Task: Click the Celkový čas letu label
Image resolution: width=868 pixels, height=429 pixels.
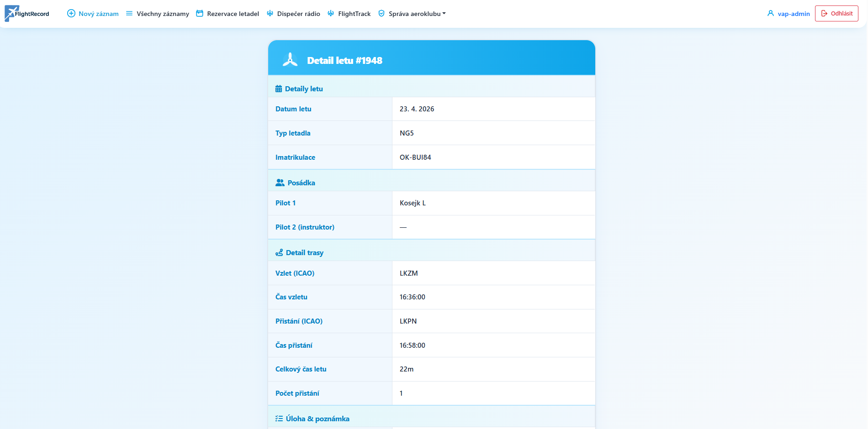Action: pyautogui.click(x=301, y=369)
